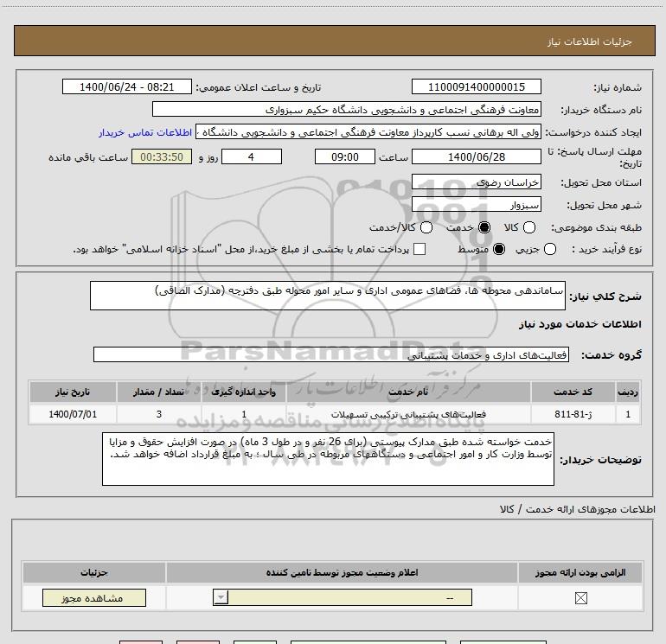Click the جزئیات اطلاعات نیاز page title
Viewport: 666px width, 644px height.
click(x=589, y=41)
